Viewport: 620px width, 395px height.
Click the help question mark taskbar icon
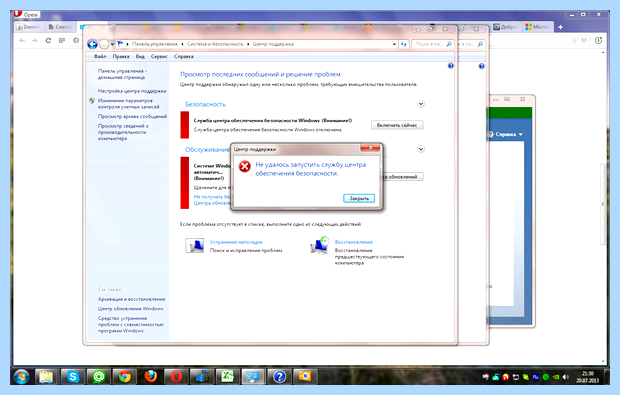[x=279, y=376]
